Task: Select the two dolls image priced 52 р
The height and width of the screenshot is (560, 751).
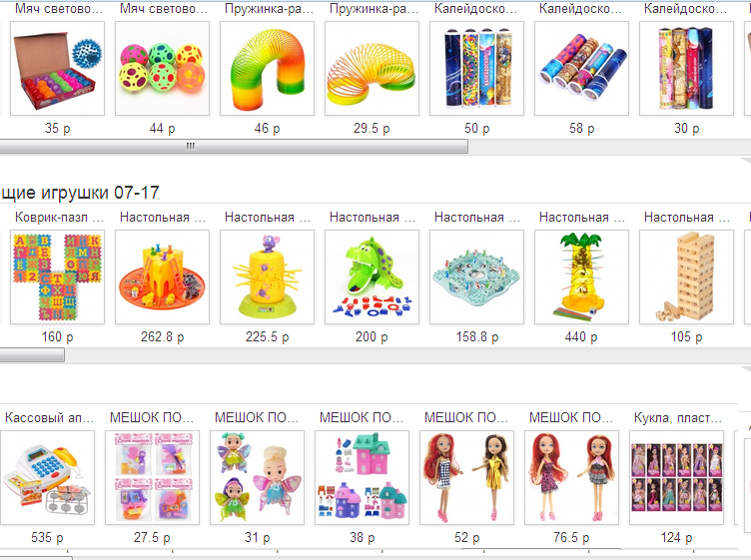Action: coord(467,478)
